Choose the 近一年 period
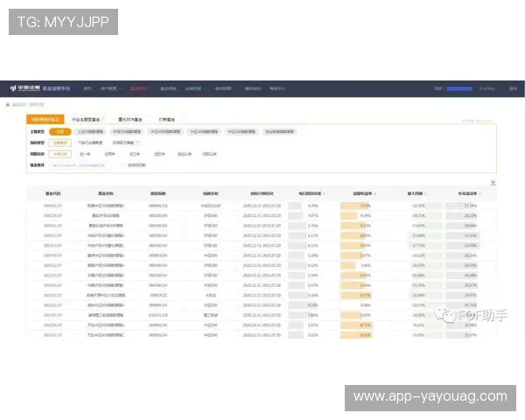Screen dimensions: 525x420 click(x=85, y=154)
